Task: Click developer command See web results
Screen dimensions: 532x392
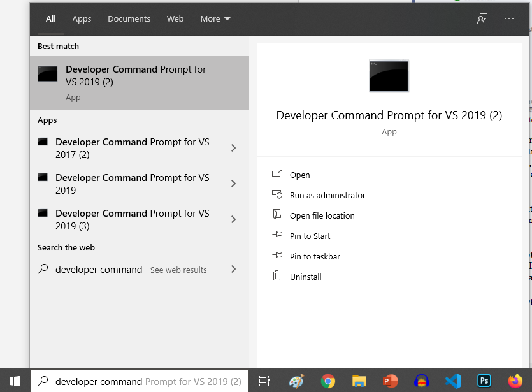Action: click(140, 269)
